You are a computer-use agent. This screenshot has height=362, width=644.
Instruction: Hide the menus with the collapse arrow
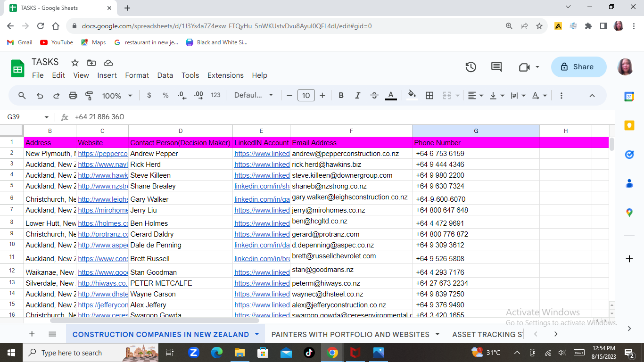[x=592, y=95]
